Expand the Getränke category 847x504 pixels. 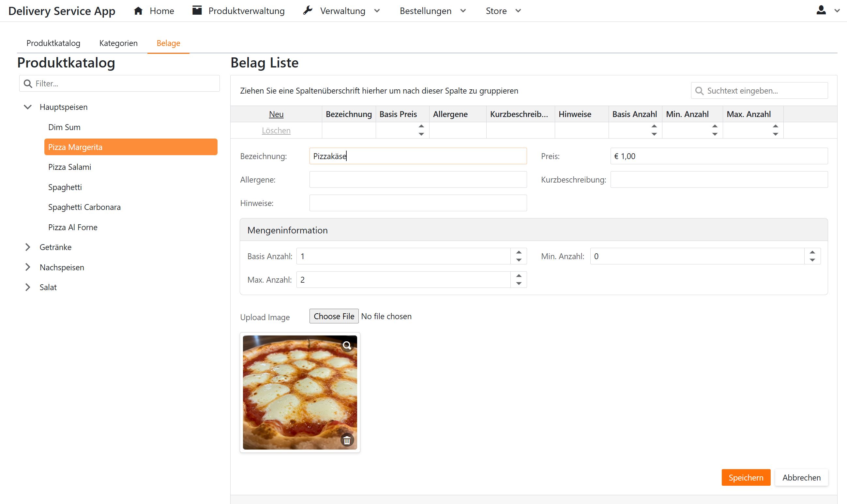click(27, 247)
